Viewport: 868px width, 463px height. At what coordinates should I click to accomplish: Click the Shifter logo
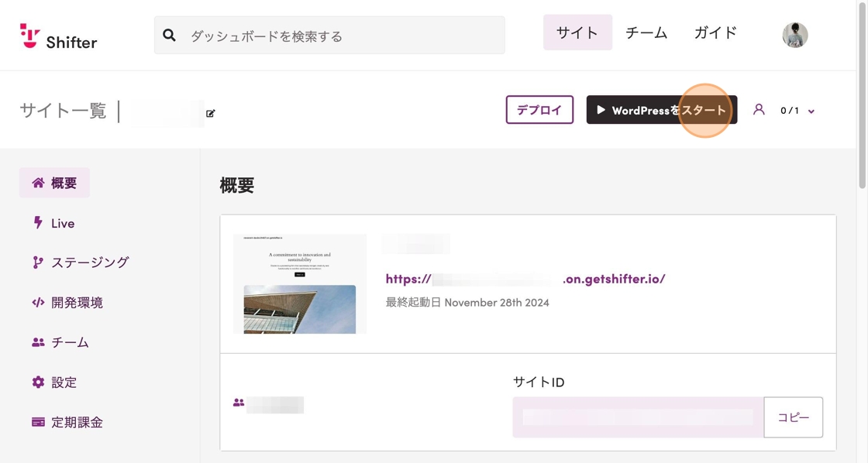(x=58, y=36)
